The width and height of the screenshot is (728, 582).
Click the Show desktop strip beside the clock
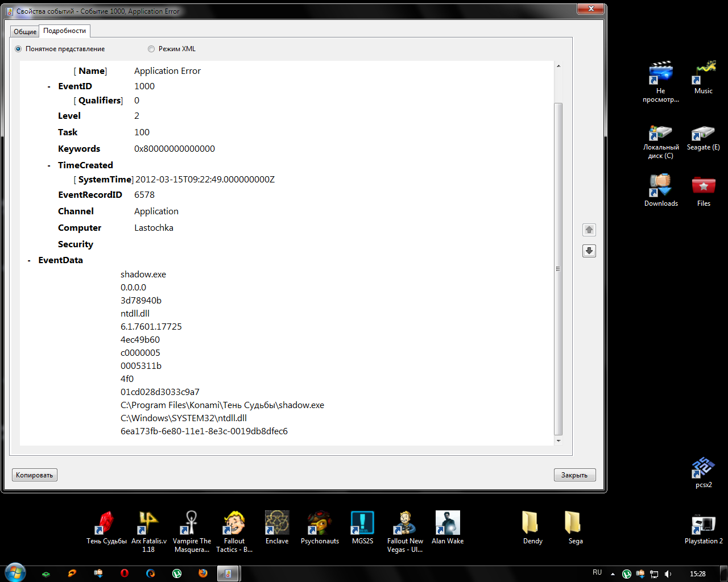724,573
